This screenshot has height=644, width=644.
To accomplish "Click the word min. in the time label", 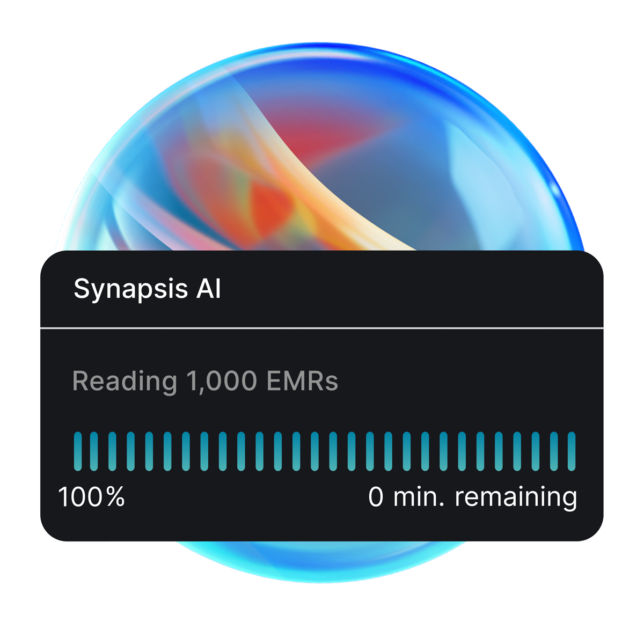I will point(419,497).
